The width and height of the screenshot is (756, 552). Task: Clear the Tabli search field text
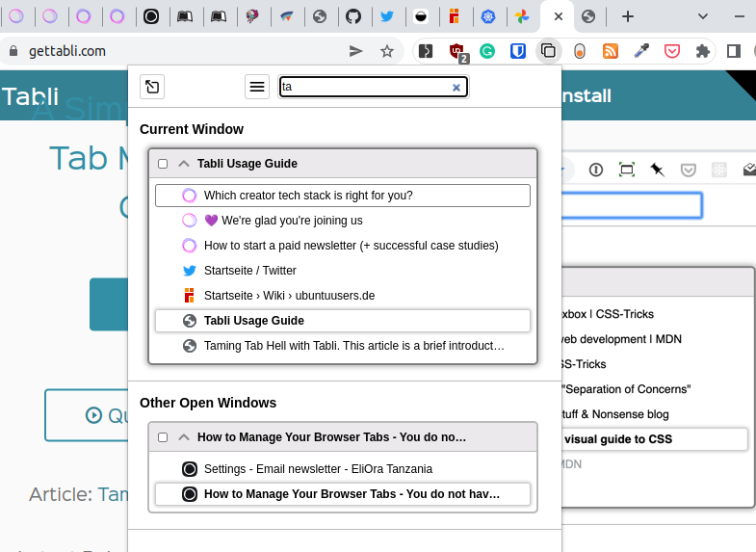coord(456,88)
